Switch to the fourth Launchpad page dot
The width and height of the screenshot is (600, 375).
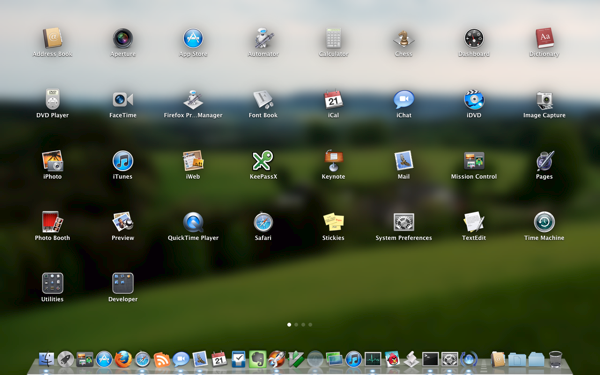[x=310, y=324]
